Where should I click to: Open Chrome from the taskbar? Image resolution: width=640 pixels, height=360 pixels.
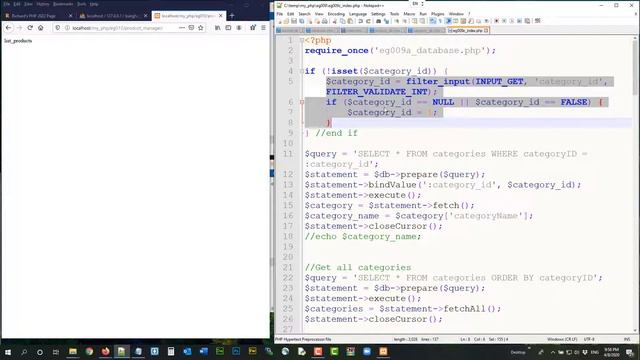pyautogui.click(x=89, y=351)
